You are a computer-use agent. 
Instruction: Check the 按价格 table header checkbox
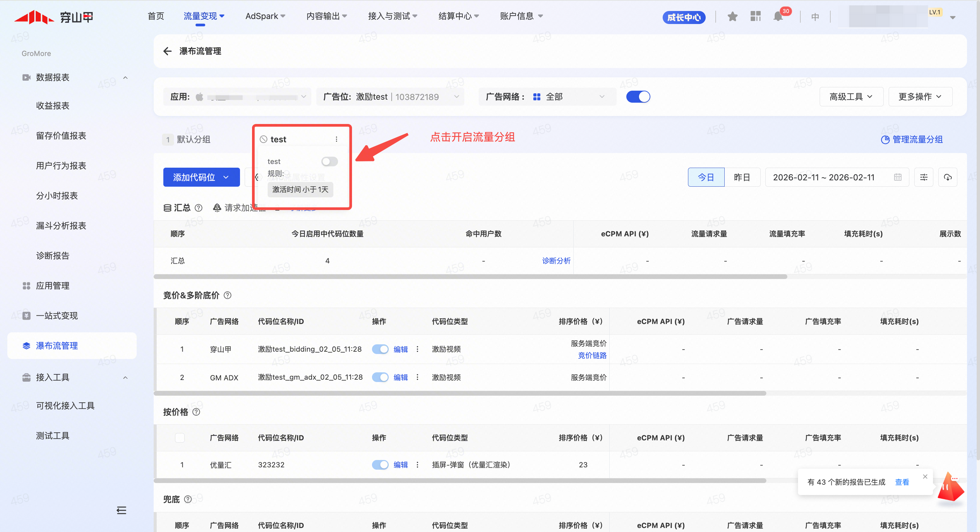pyautogui.click(x=180, y=438)
